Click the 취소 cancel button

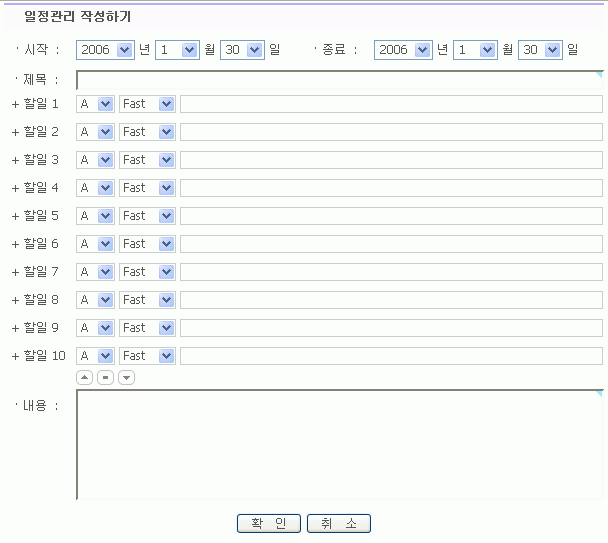coord(339,524)
